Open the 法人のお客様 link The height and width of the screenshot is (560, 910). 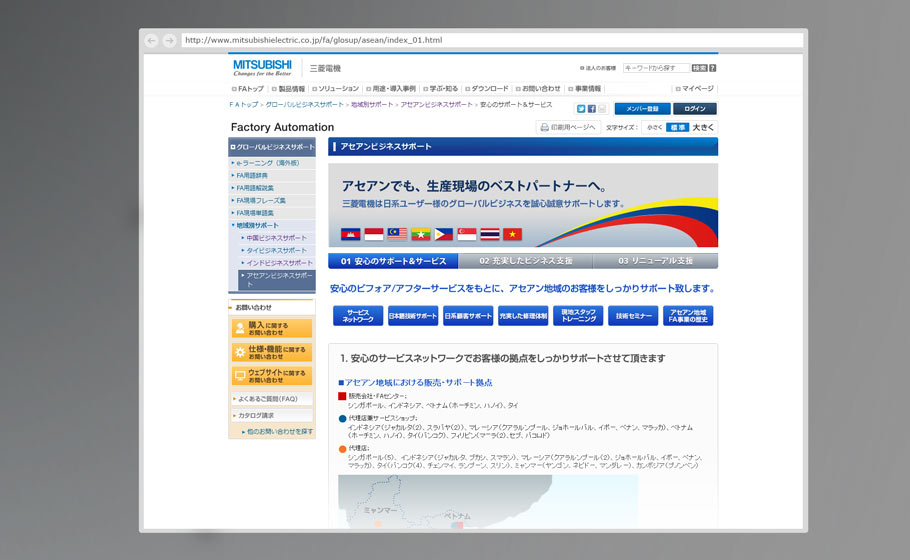(598, 68)
